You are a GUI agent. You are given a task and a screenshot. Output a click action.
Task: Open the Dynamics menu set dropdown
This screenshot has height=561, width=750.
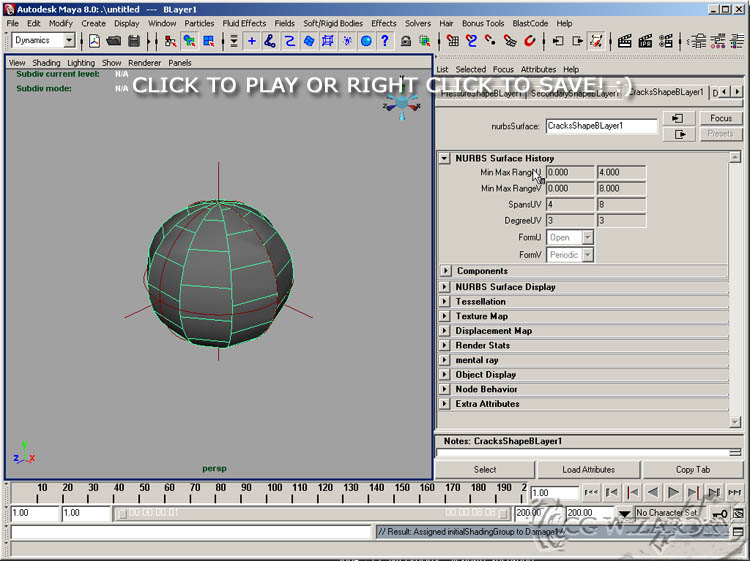pos(69,41)
